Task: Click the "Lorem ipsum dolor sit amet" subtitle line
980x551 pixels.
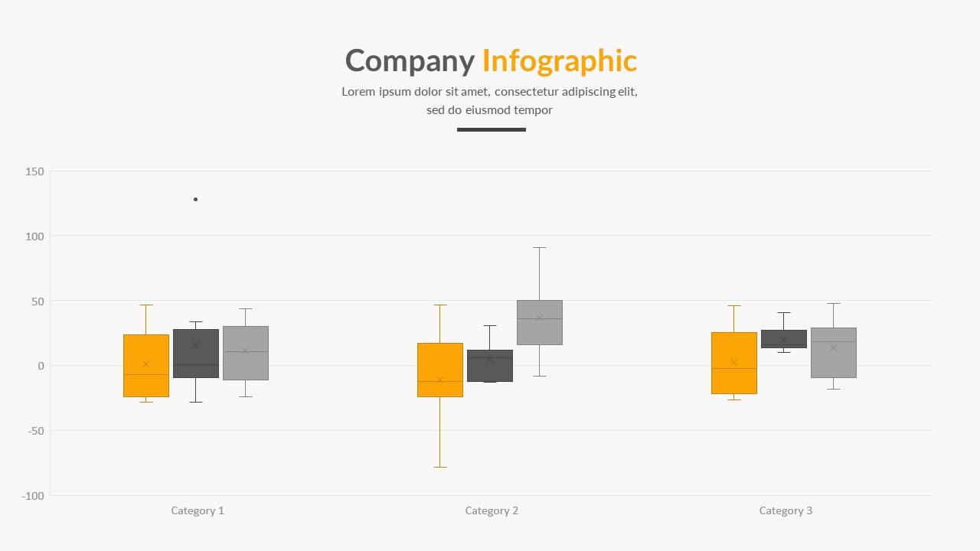Action: [489, 92]
